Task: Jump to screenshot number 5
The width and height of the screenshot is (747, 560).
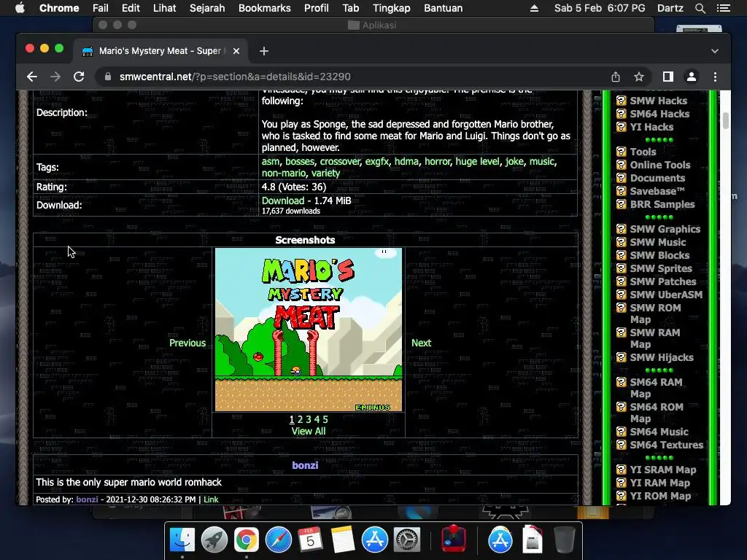Action: tap(325, 419)
